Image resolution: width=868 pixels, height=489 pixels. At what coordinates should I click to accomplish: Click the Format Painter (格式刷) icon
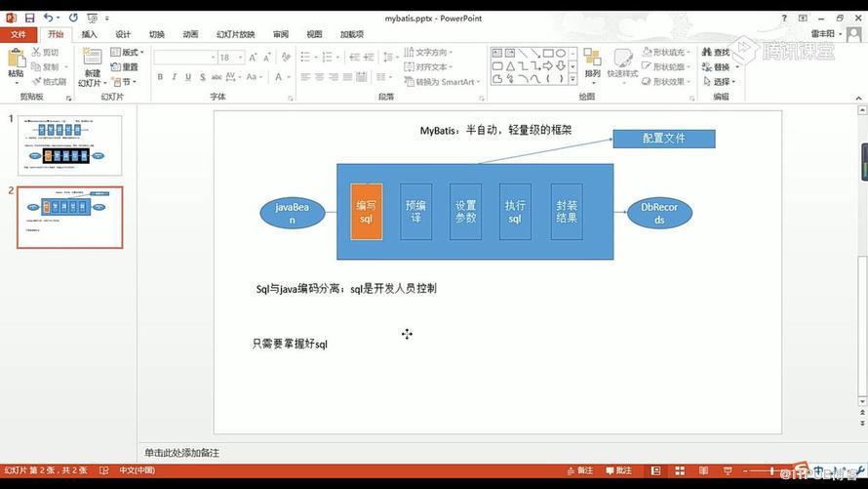coord(36,82)
